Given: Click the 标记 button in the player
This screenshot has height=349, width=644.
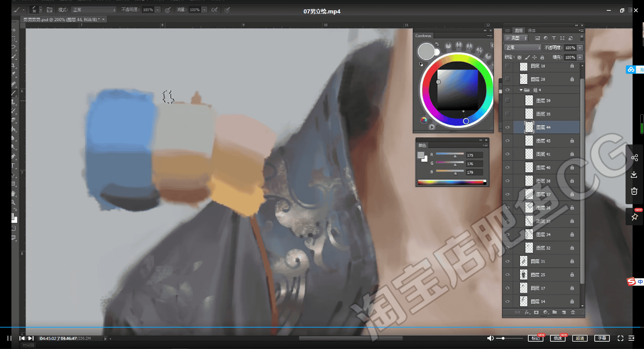Looking at the screenshot, I should [x=536, y=338].
